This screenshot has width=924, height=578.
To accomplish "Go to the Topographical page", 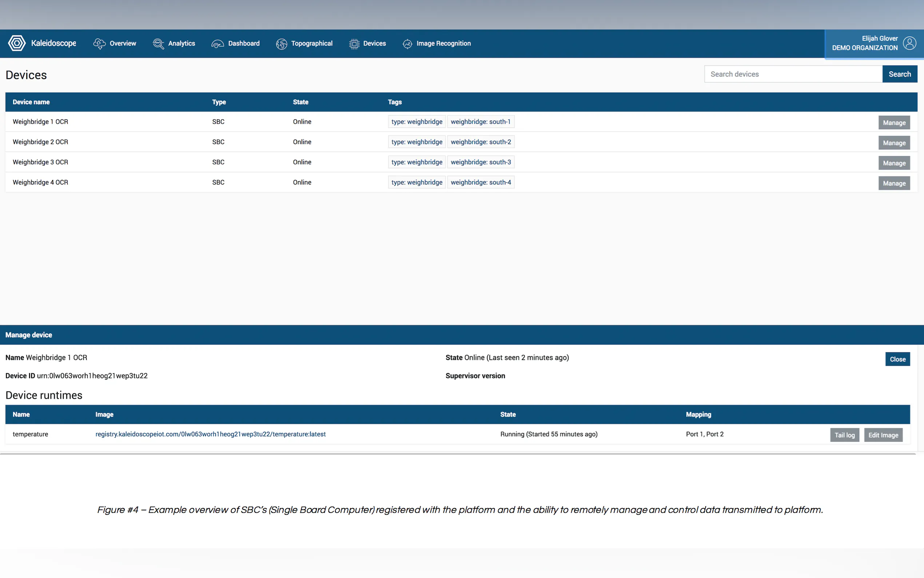I will 312,44.
